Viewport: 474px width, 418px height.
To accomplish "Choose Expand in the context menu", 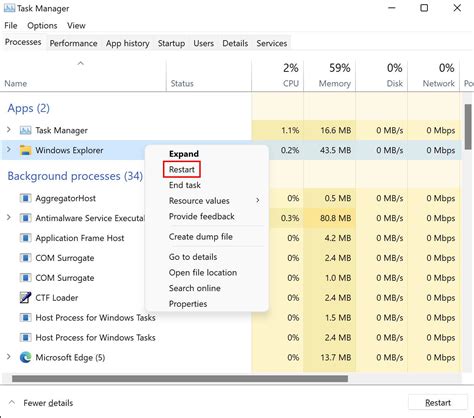I will (184, 154).
